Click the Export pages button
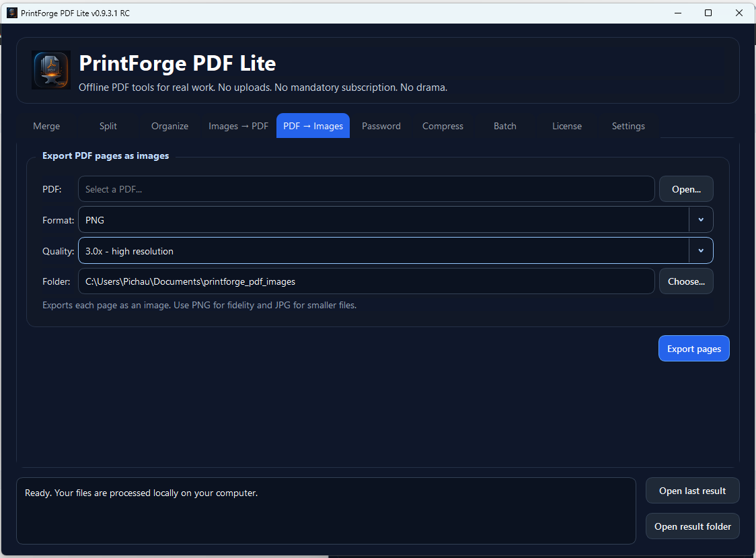 (694, 349)
